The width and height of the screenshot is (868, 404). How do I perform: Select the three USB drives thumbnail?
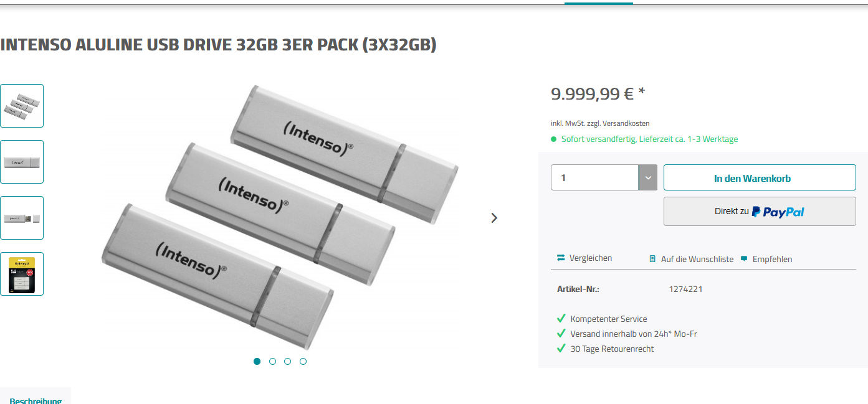point(22,106)
